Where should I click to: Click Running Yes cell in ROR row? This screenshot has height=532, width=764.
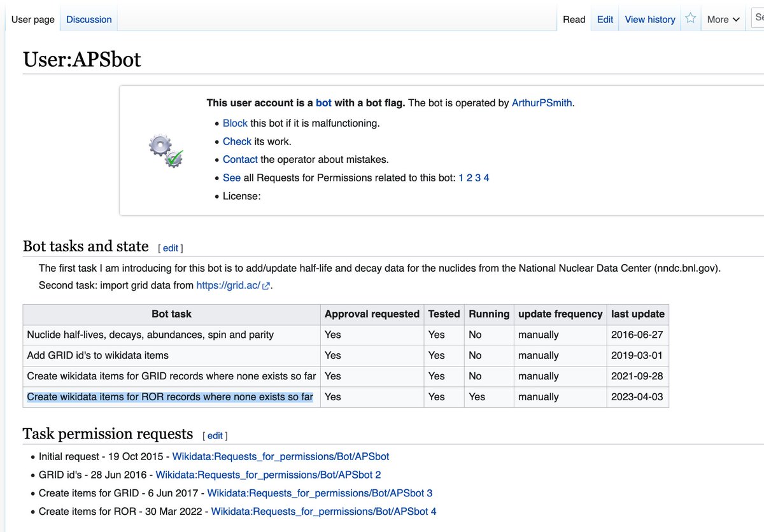(x=489, y=396)
